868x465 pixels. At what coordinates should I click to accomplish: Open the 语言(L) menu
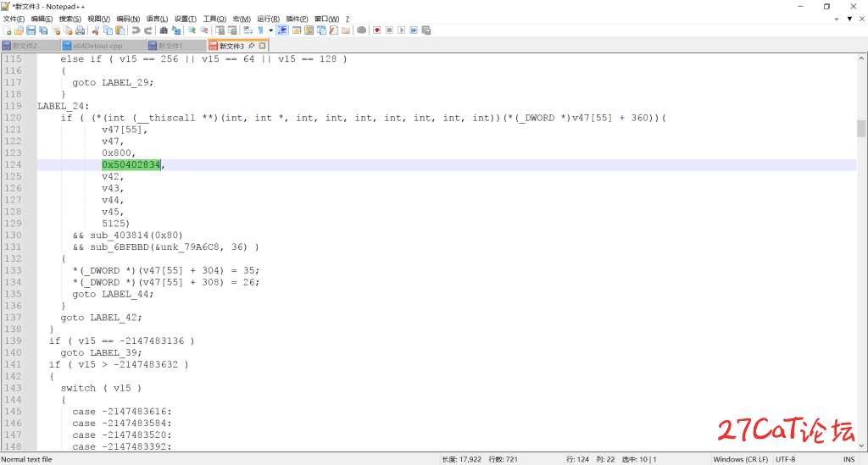click(157, 19)
